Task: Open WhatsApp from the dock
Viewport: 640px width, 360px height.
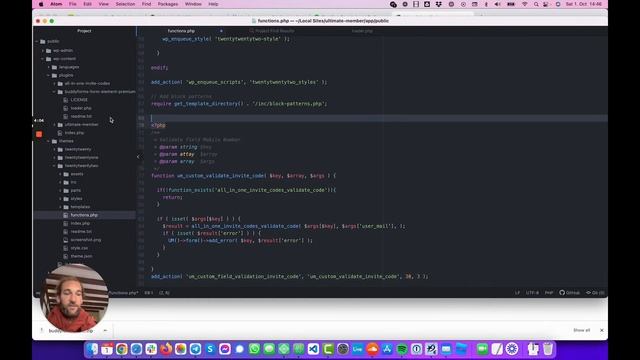Action: coord(254,349)
